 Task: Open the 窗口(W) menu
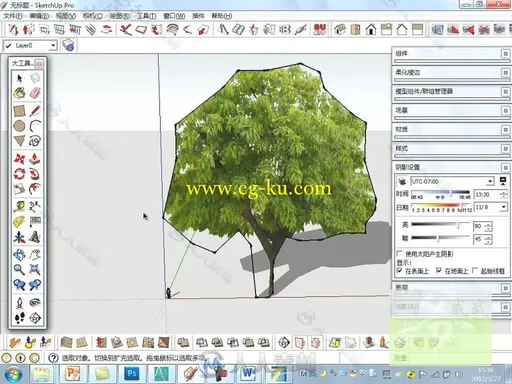click(x=174, y=16)
